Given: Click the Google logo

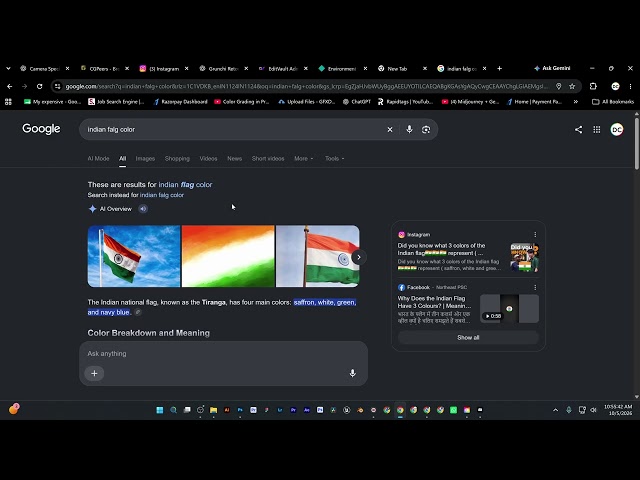Looking at the screenshot, I should click(x=41, y=129).
